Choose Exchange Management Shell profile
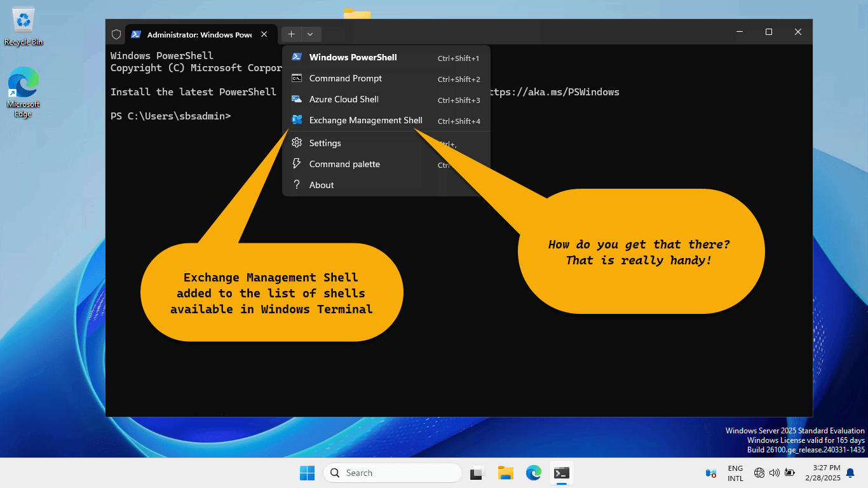The image size is (868, 488). [x=386, y=120]
